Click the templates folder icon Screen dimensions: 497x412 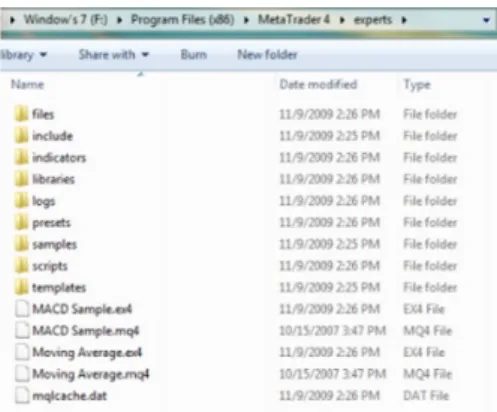point(21,287)
